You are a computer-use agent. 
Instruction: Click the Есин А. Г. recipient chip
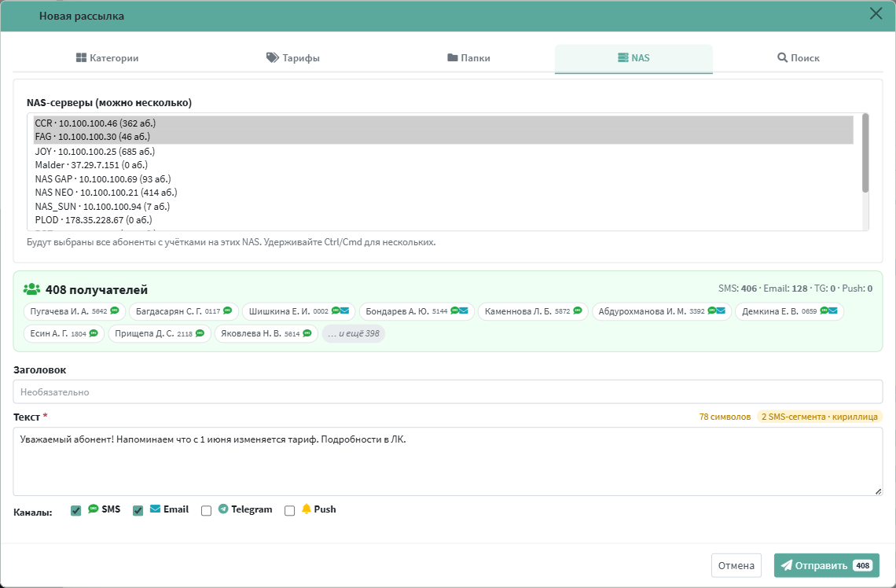[64, 333]
